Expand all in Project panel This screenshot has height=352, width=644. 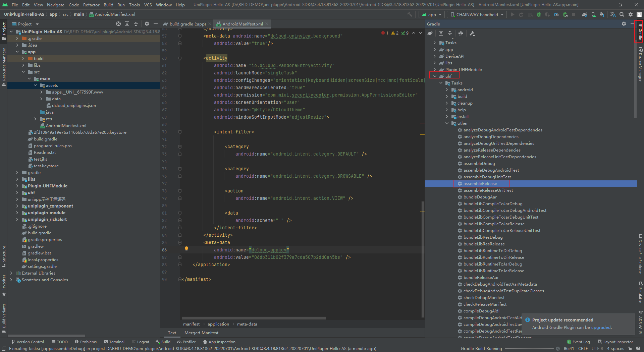click(127, 24)
